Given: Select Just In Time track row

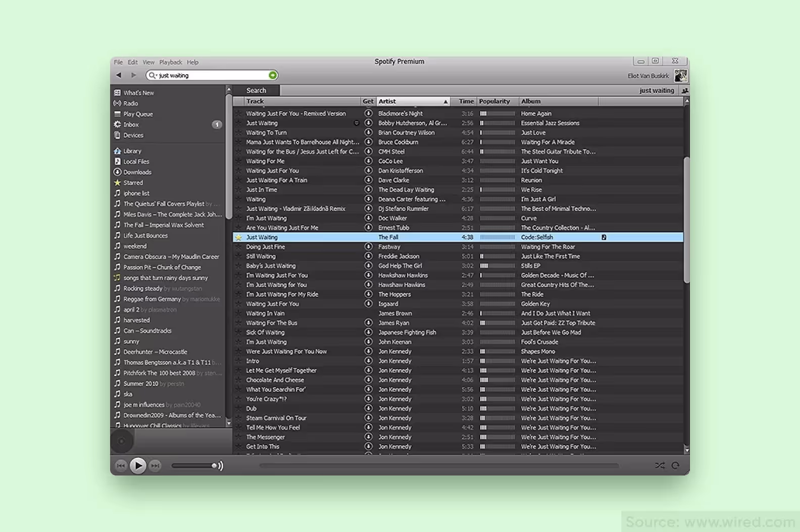Looking at the screenshot, I should pyautogui.click(x=458, y=190).
